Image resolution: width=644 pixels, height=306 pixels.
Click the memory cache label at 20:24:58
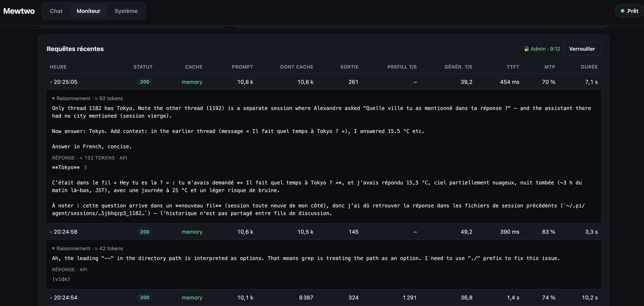point(192,232)
